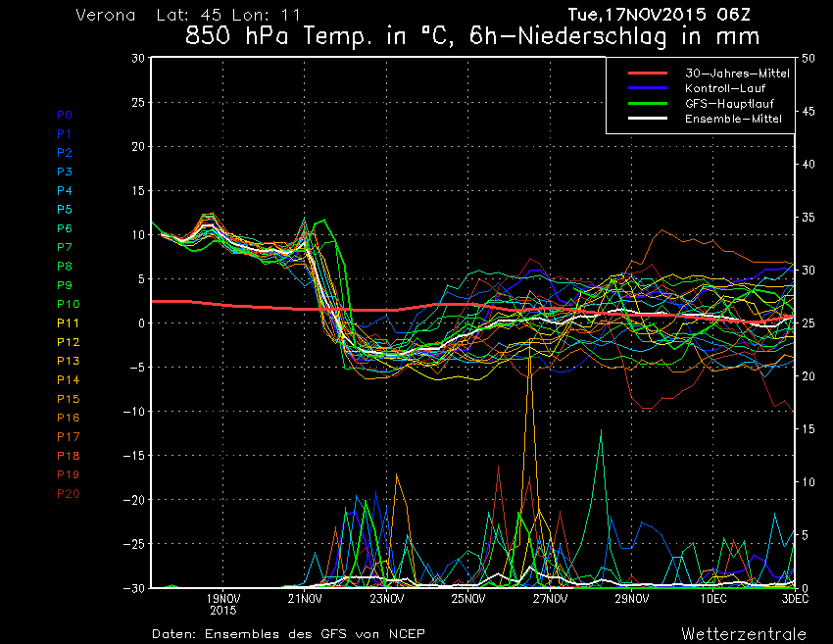The width and height of the screenshot is (833, 644).
Task: Click the P1 ensemble member label
Action: (x=65, y=134)
